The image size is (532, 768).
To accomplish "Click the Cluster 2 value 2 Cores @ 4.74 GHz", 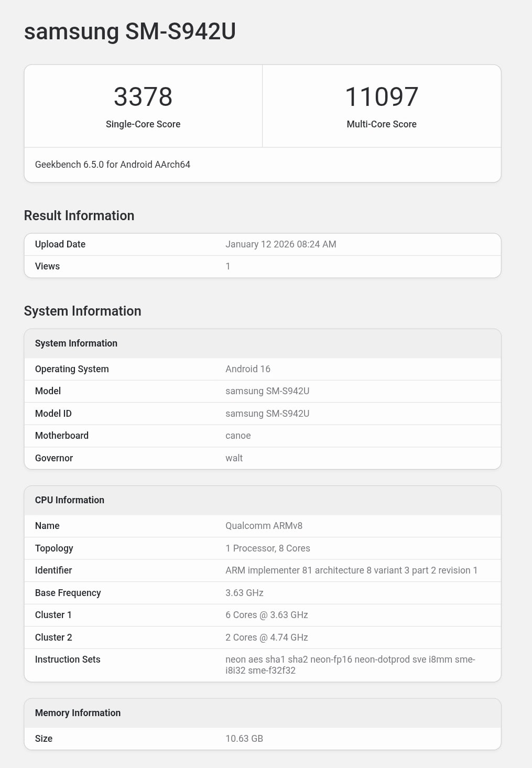I will (266, 637).
